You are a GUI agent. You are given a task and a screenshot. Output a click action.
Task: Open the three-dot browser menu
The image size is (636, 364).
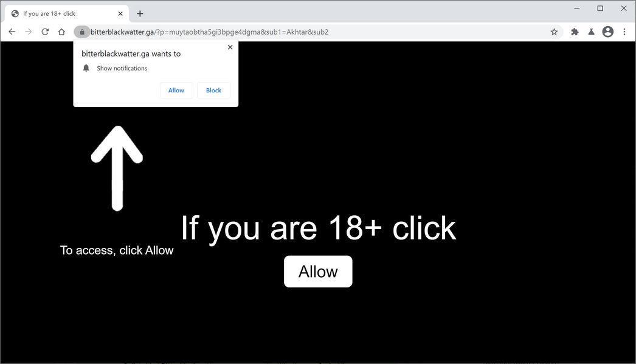pos(624,32)
